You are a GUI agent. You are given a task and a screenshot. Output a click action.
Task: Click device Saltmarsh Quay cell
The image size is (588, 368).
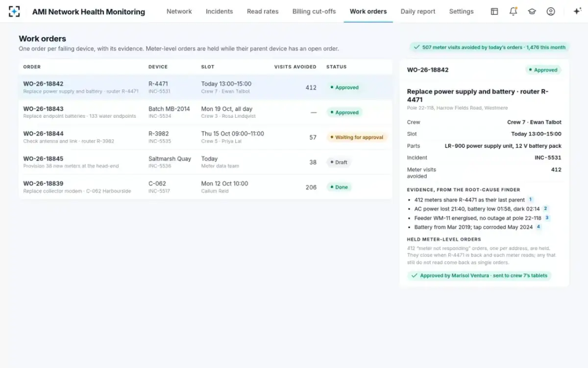pos(170,158)
